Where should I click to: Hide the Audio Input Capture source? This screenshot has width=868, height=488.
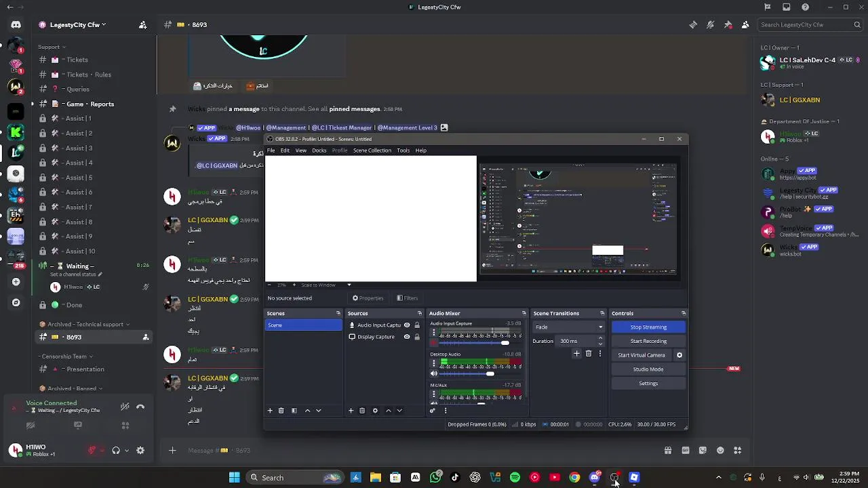click(407, 325)
